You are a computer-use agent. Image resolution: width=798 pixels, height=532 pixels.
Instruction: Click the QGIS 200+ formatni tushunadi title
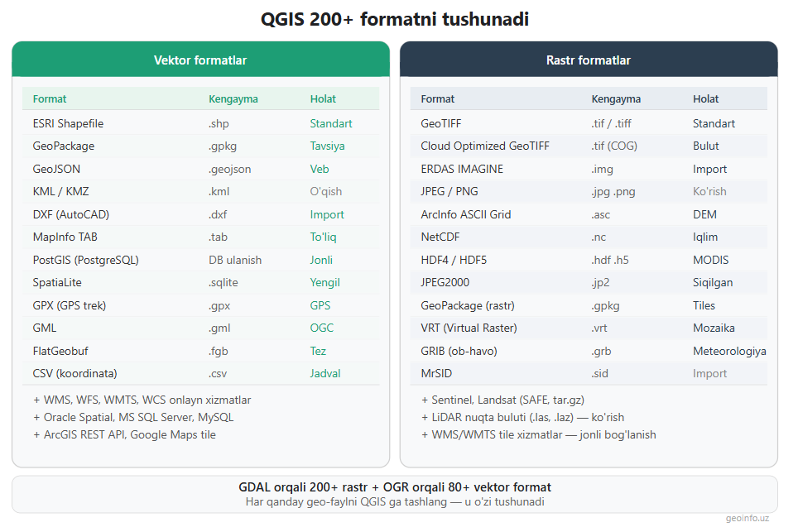[x=395, y=20]
